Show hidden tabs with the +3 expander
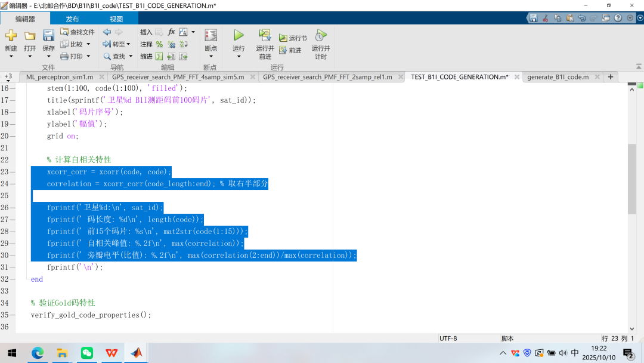The width and height of the screenshot is (644, 363). (x=8, y=76)
